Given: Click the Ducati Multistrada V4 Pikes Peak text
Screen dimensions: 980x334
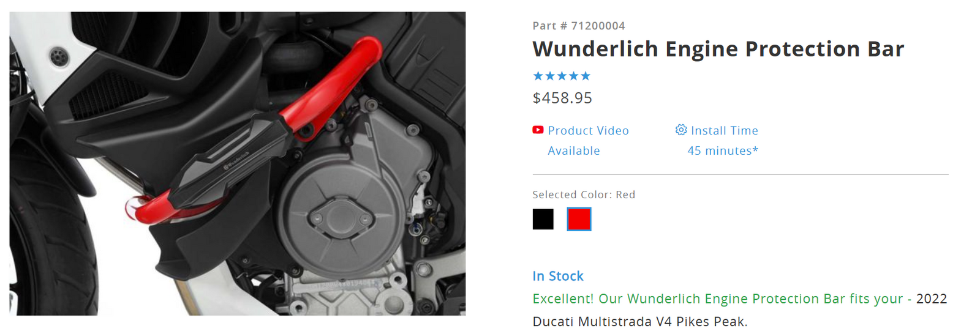Looking at the screenshot, I should 640,322.
